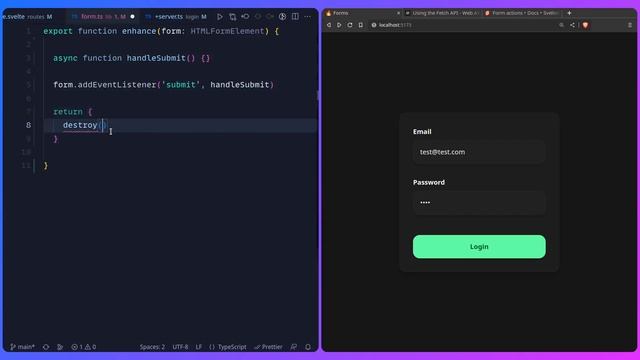The height and width of the screenshot is (360, 640).
Task: Click the feedback icon in status bar
Action: [x=294, y=347]
